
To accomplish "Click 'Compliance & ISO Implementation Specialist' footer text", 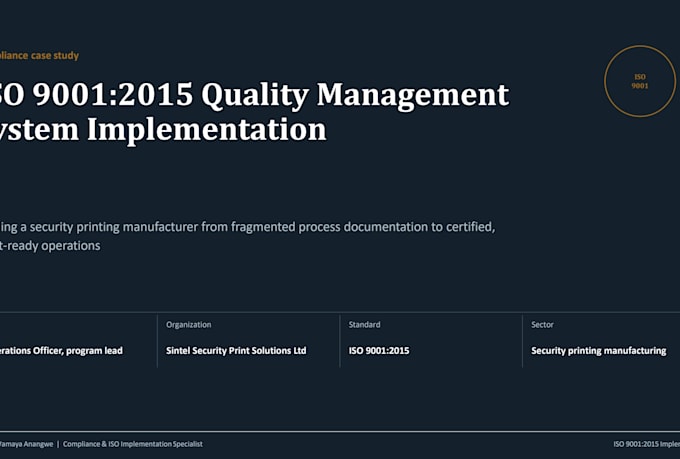I will point(133,444).
